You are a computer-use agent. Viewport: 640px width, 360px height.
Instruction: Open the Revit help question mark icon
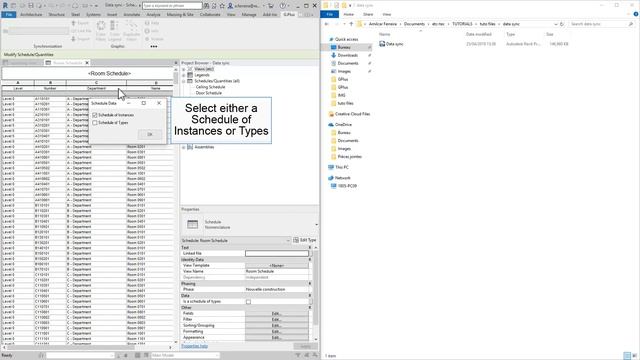pyautogui.click(x=282, y=6)
